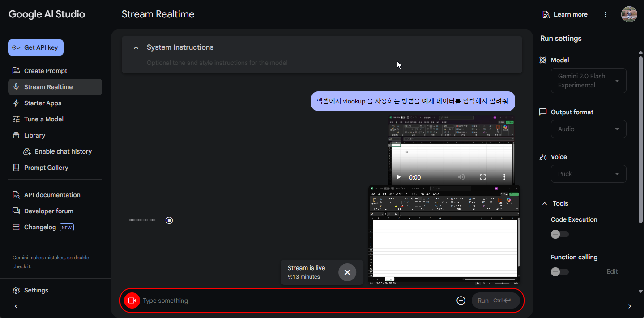Collapse the Run settings panel arrow
The height and width of the screenshot is (318, 644).
tap(630, 306)
